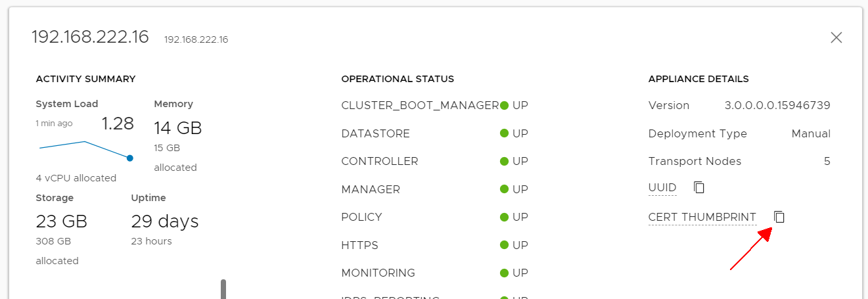Click the MANAGER green status dot
The width and height of the screenshot is (868, 299).
point(505,189)
